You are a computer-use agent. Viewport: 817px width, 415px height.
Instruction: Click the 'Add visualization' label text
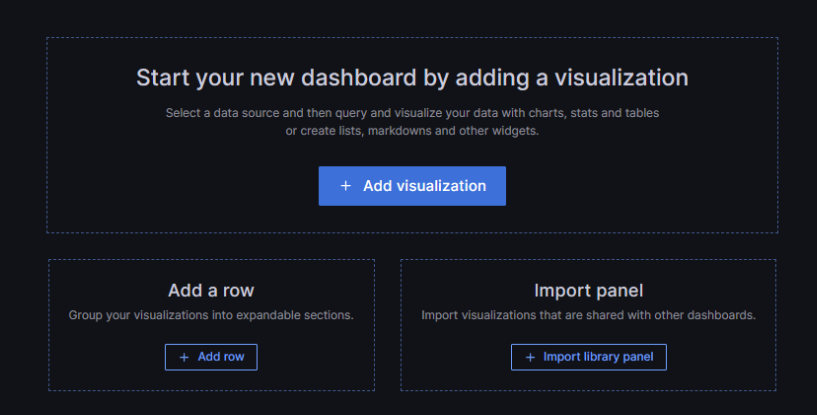point(425,186)
